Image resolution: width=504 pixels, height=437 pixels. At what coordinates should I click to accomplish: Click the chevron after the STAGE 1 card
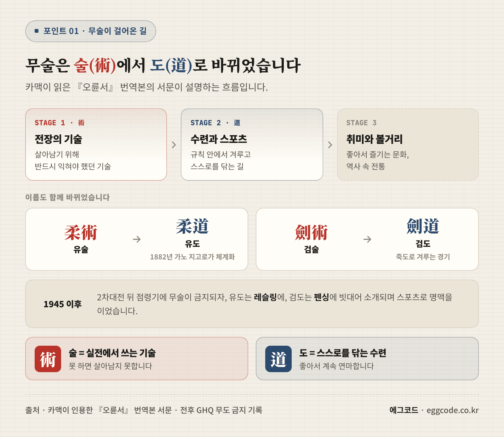[174, 145]
